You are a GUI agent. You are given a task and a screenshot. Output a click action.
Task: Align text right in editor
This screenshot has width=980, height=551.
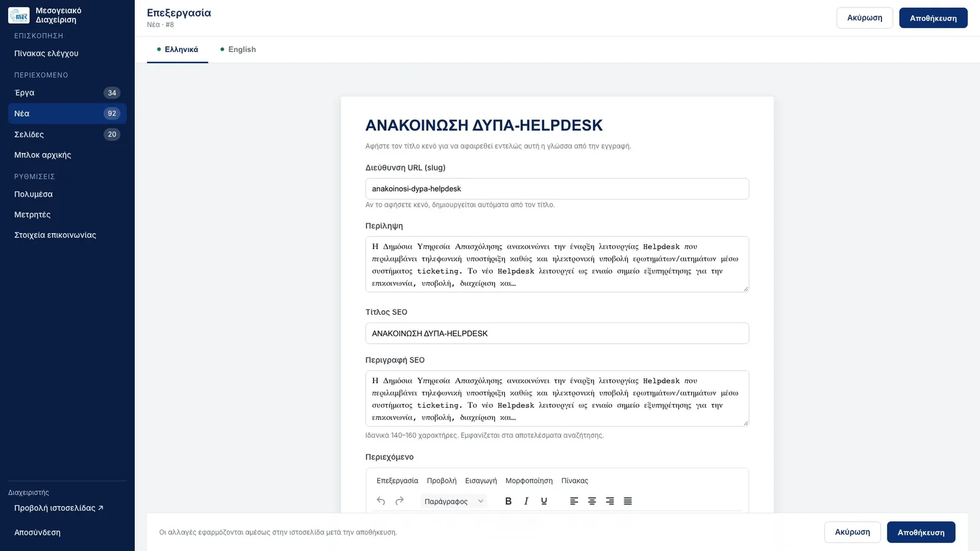609,501
